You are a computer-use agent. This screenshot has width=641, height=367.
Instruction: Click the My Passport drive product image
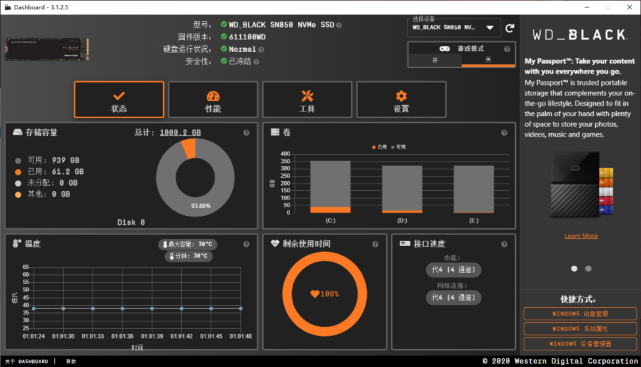pos(581,185)
